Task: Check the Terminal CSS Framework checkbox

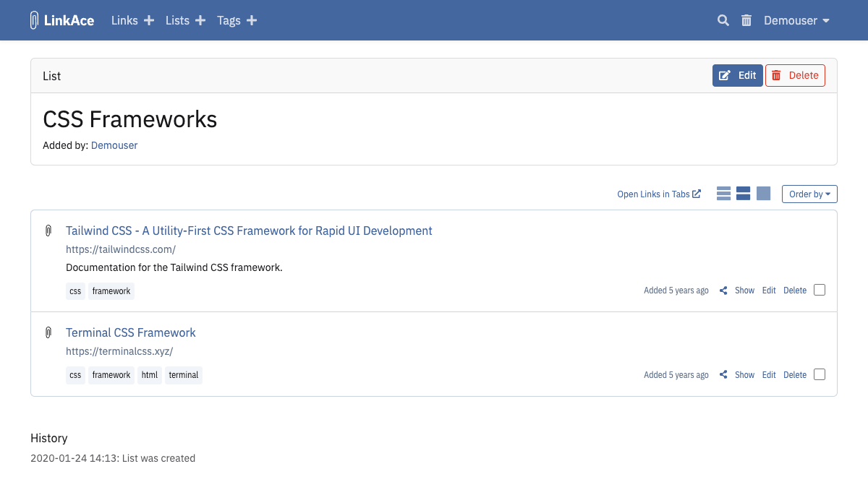Action: (x=820, y=374)
